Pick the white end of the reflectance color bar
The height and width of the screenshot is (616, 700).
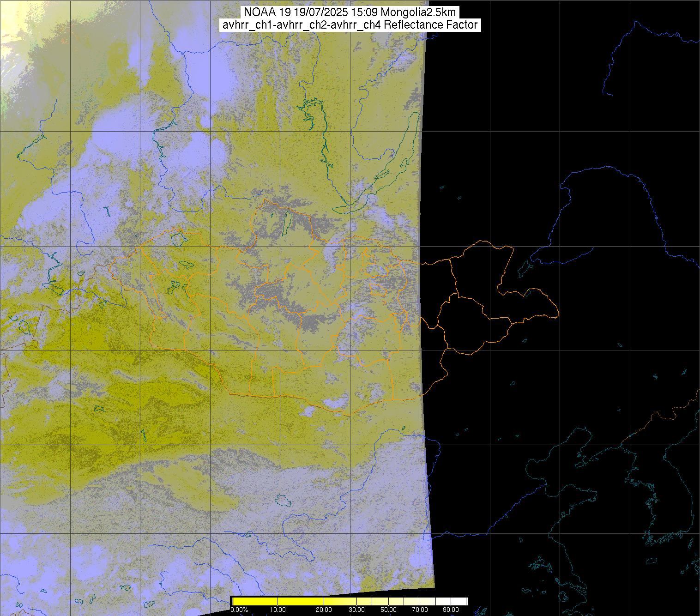click(459, 601)
